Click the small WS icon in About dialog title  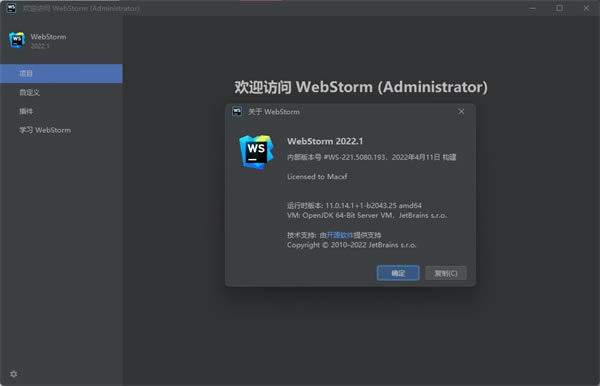[237, 111]
